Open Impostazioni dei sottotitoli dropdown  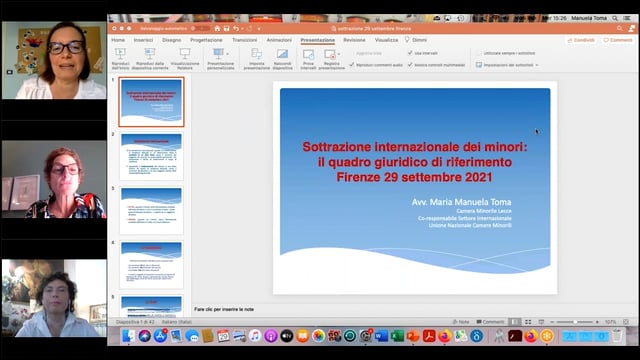pos(537,65)
